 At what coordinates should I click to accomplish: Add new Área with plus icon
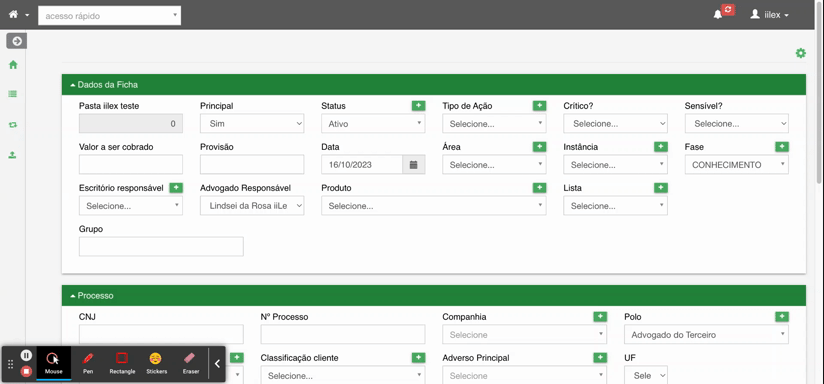click(540, 147)
